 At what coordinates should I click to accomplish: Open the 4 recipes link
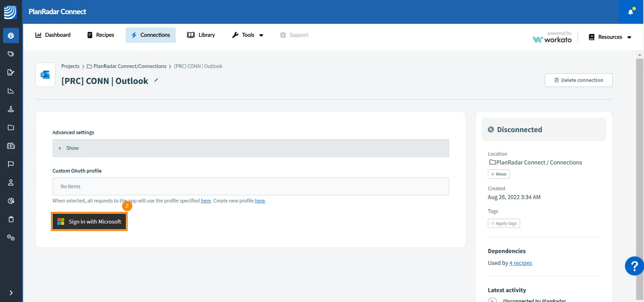[x=520, y=263]
